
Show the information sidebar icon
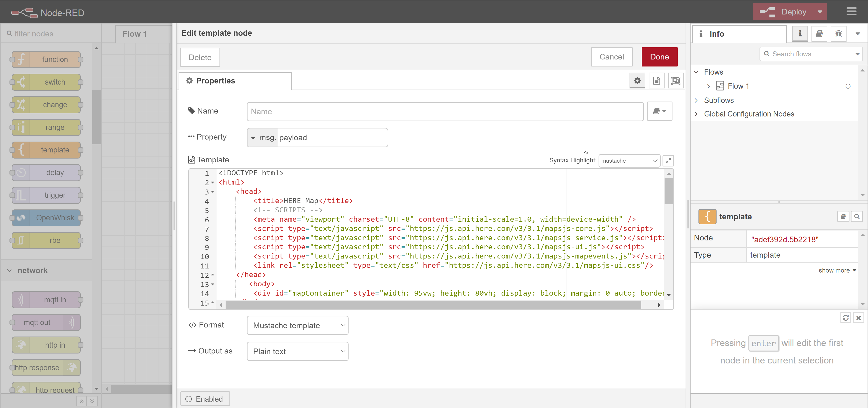point(800,34)
